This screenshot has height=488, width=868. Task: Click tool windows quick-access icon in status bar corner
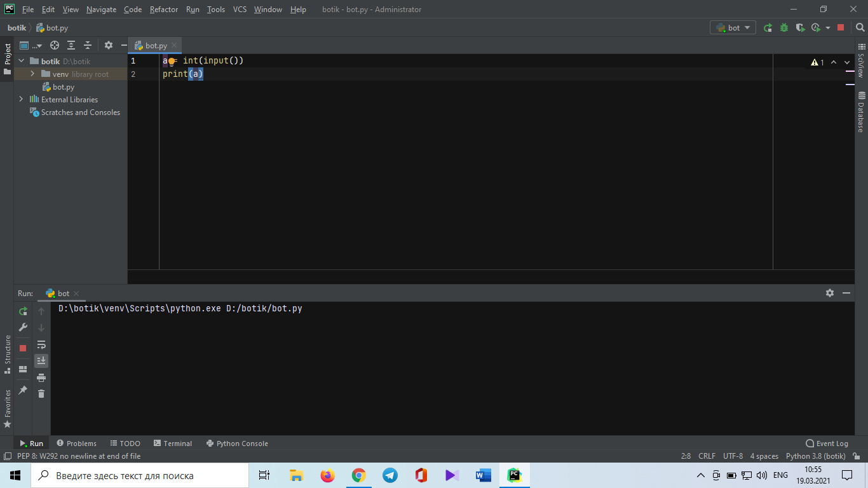(7, 456)
